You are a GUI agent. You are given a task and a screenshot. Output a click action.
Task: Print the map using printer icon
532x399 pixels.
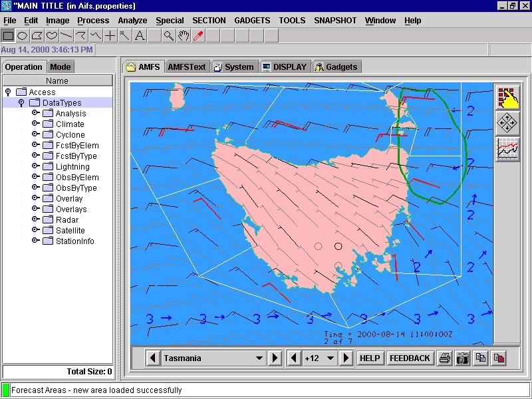pyautogui.click(x=445, y=358)
